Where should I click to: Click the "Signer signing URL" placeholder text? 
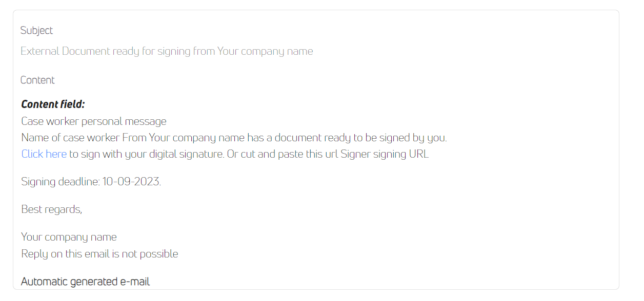click(x=385, y=154)
